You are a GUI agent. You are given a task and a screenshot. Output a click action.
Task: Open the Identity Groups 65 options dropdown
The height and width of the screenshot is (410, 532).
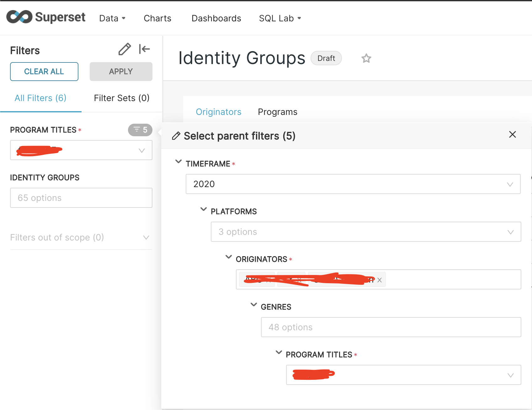(81, 198)
